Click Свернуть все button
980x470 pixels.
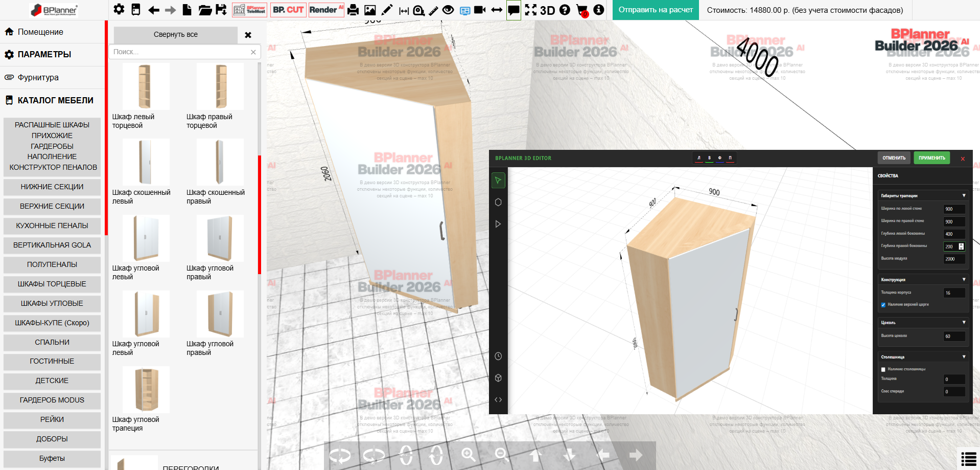(x=176, y=35)
